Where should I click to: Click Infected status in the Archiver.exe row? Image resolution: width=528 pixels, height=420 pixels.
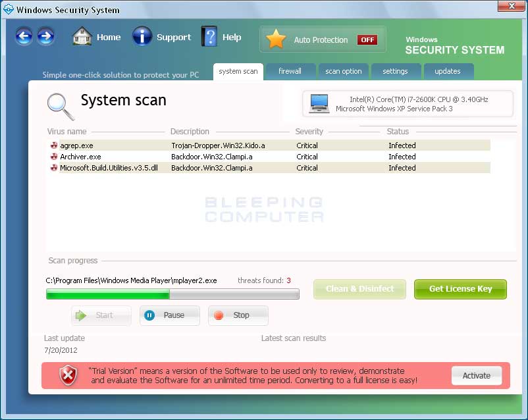402,157
